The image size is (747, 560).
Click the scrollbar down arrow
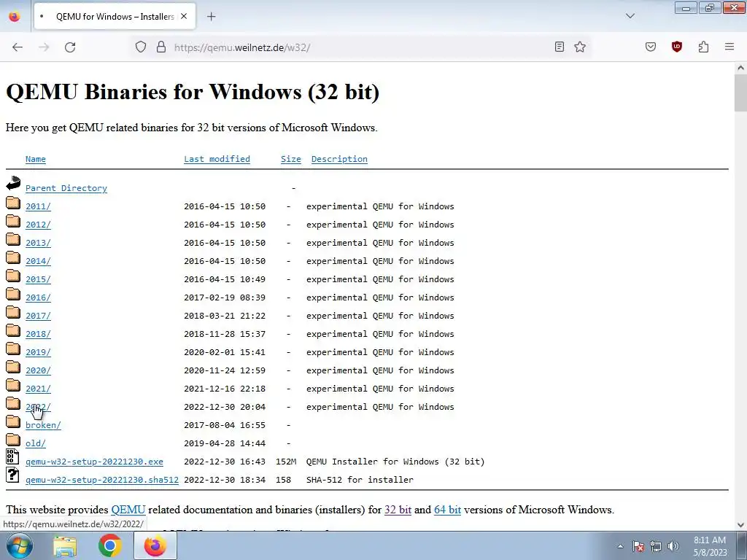point(740,525)
